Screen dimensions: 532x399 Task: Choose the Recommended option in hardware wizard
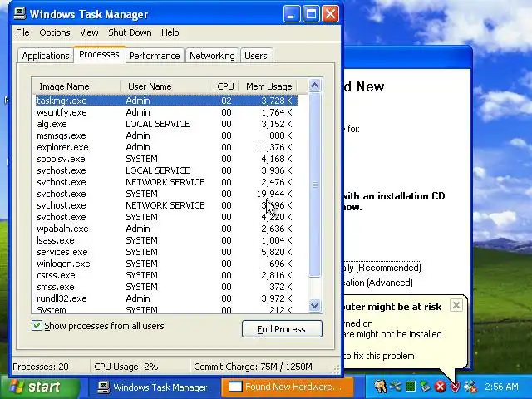tap(382, 268)
